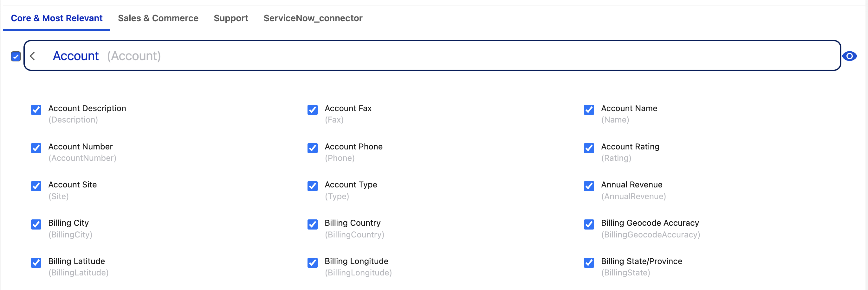Click the Account object title link
Viewport: 868px width, 290px height.
coord(76,56)
